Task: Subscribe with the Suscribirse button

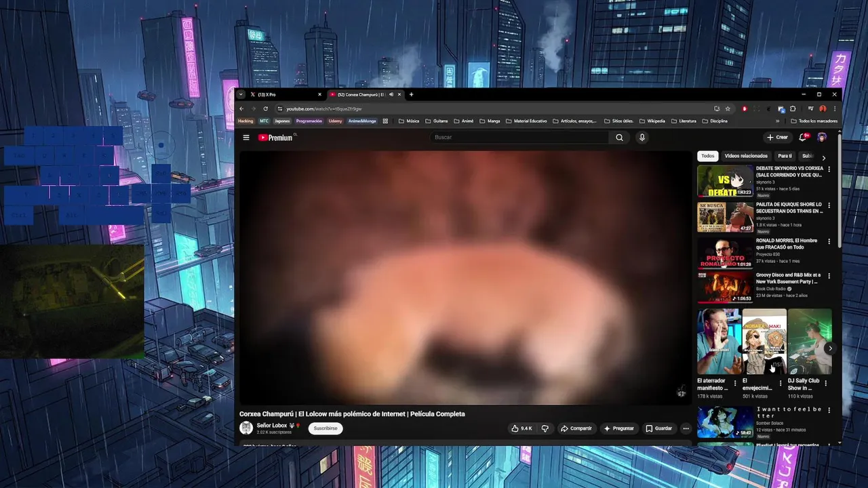Action: [x=325, y=428]
